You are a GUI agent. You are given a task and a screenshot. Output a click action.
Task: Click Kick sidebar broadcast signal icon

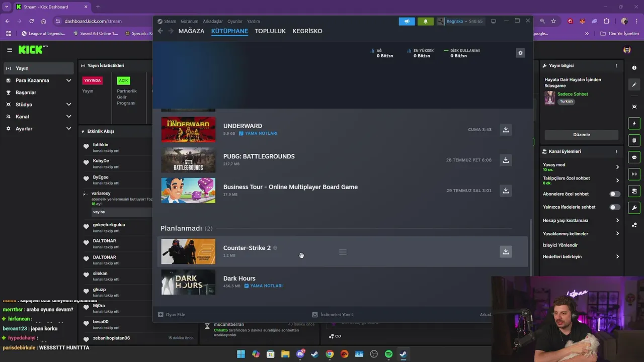coord(634,174)
